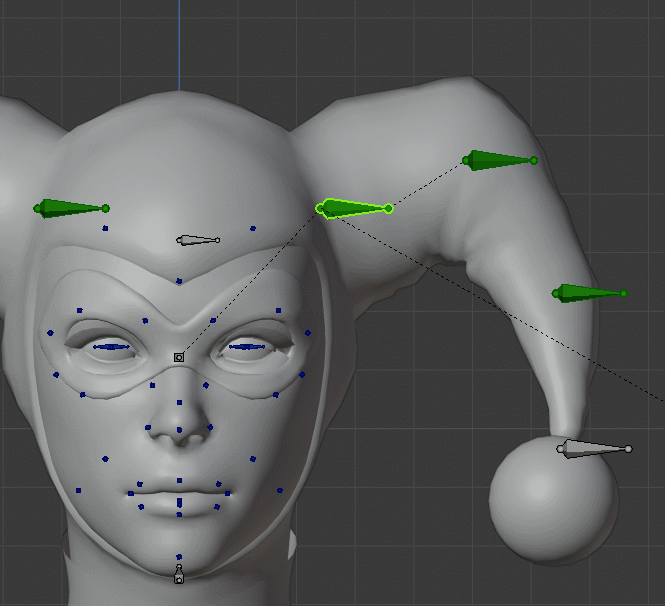Select the grey outlined bone on the forehead
665x606 pixels.
(x=198, y=240)
